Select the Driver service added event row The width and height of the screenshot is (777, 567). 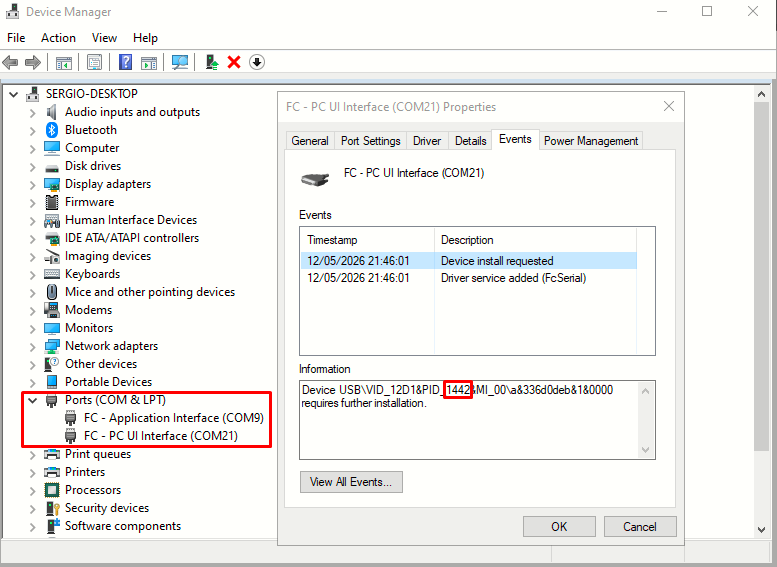click(468, 278)
